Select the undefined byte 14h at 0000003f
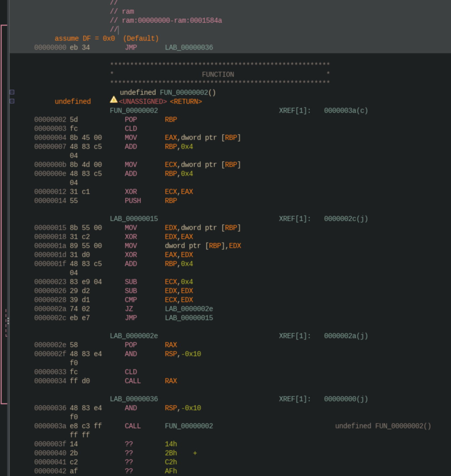Viewport: 451px width, 476px height. [171, 444]
